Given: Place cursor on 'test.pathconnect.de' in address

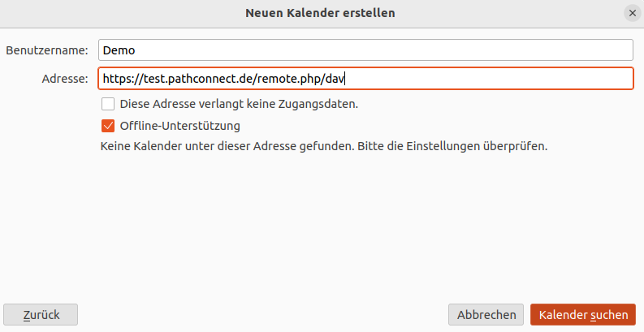Looking at the screenshot, I should (196, 79).
